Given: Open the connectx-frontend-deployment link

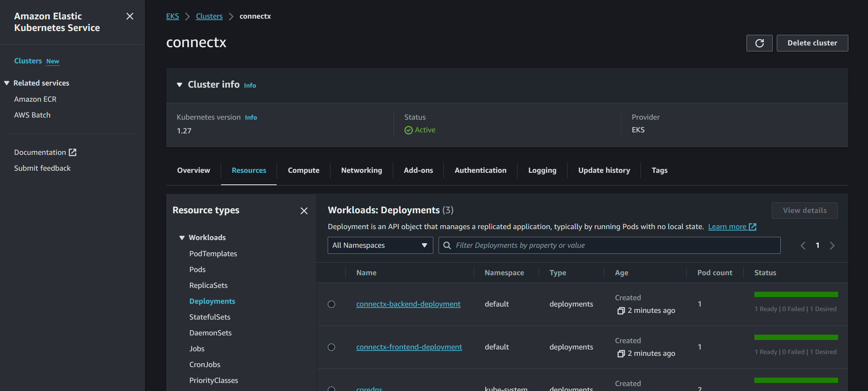Looking at the screenshot, I should 409,347.
